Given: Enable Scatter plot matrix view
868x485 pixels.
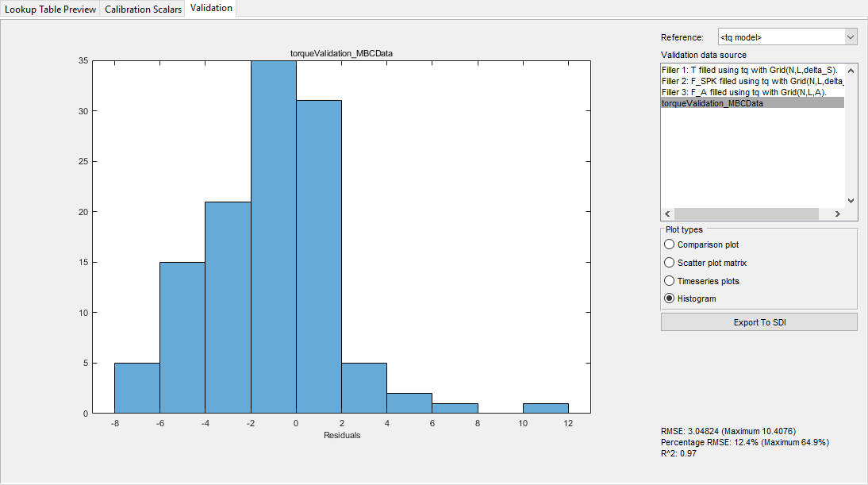Looking at the screenshot, I should 669,263.
